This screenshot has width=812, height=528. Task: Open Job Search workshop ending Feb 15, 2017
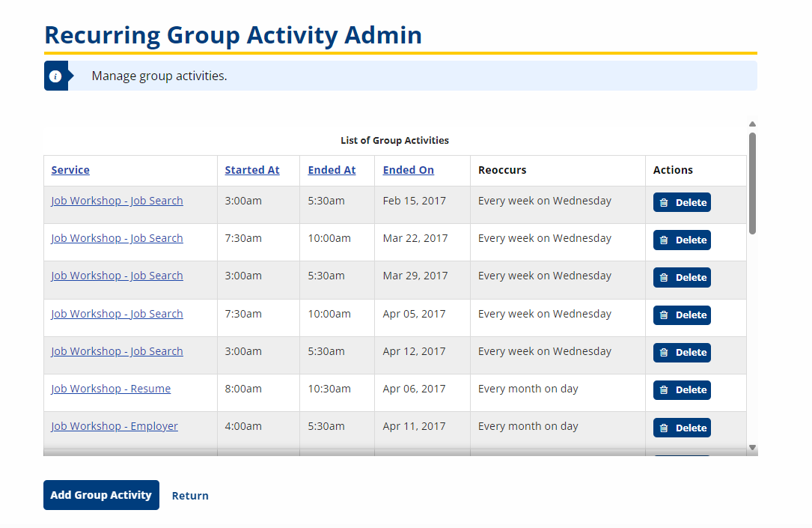tap(117, 201)
